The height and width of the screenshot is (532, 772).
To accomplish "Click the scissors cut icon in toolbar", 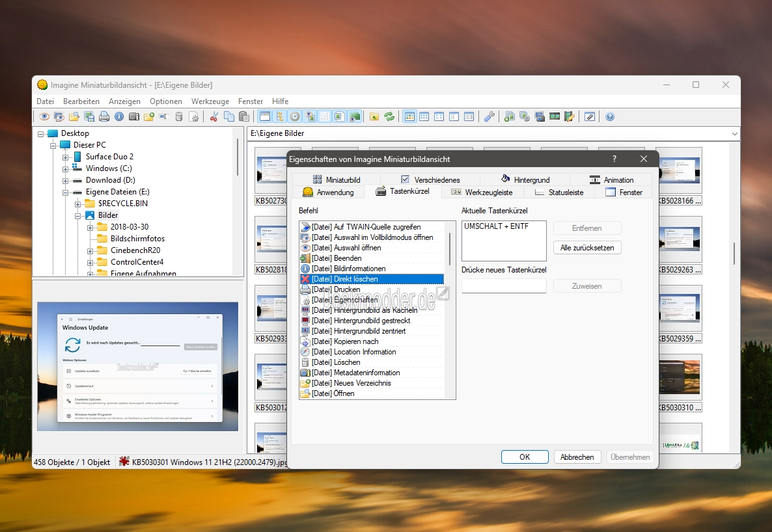I will tap(214, 116).
